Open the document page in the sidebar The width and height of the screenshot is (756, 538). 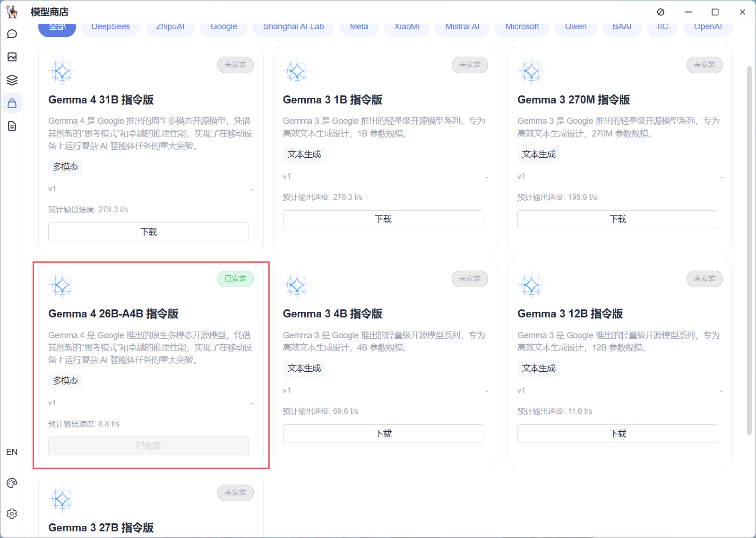12,126
